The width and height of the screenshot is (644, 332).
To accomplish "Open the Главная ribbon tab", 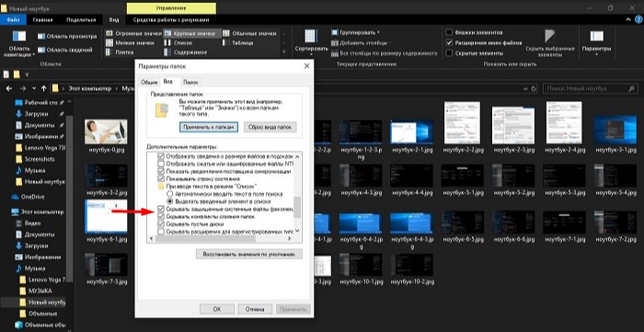I will (x=42, y=19).
